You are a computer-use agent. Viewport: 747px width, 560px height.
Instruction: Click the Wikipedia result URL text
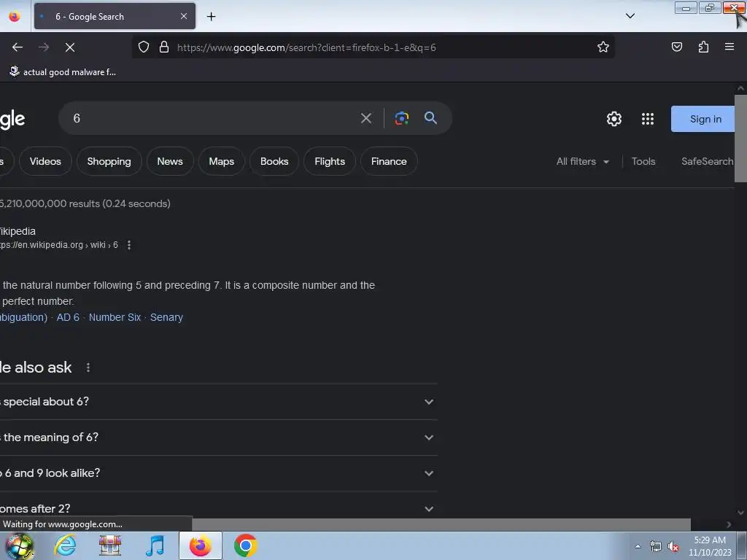click(58, 245)
